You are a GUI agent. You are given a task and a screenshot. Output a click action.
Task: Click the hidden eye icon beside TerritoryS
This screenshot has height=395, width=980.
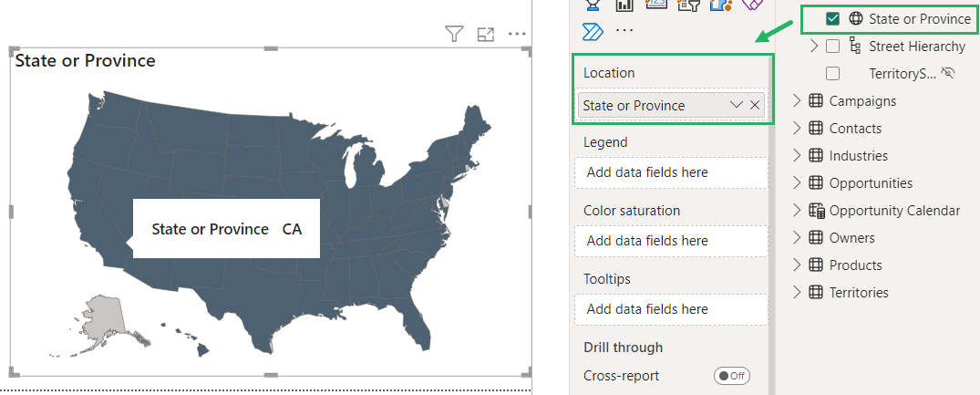coord(948,73)
